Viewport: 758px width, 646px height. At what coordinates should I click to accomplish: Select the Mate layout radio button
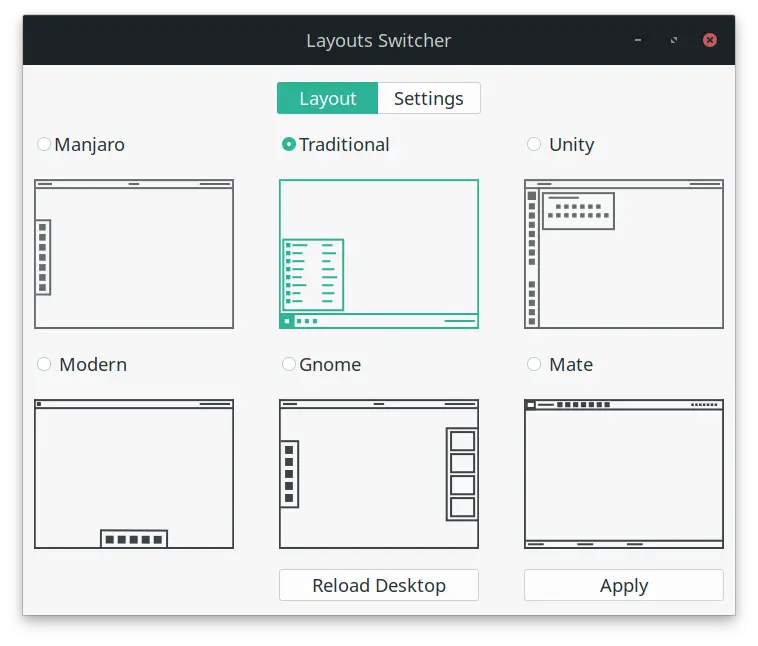click(x=534, y=364)
